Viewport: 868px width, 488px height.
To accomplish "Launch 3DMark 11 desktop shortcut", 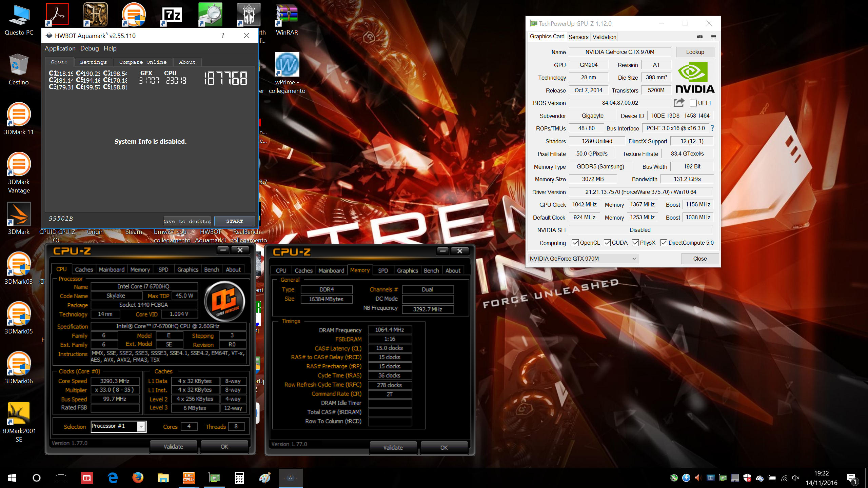I will [x=19, y=119].
